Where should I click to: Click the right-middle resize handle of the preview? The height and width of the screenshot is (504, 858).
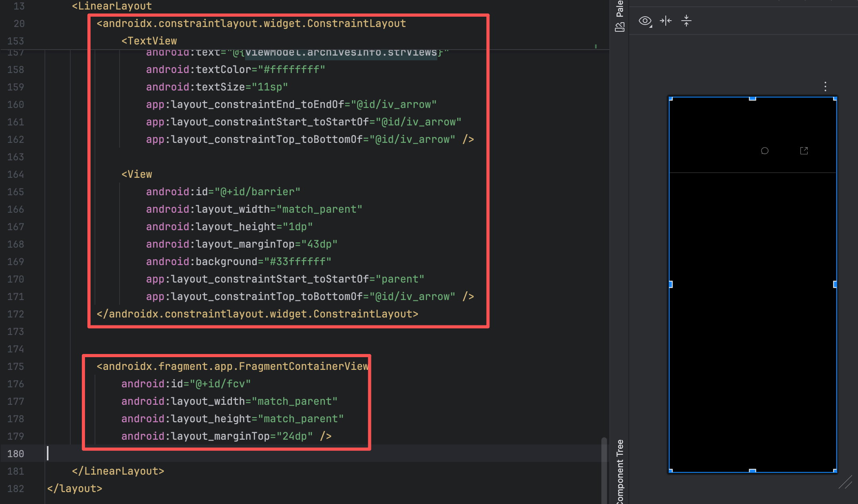835,284
